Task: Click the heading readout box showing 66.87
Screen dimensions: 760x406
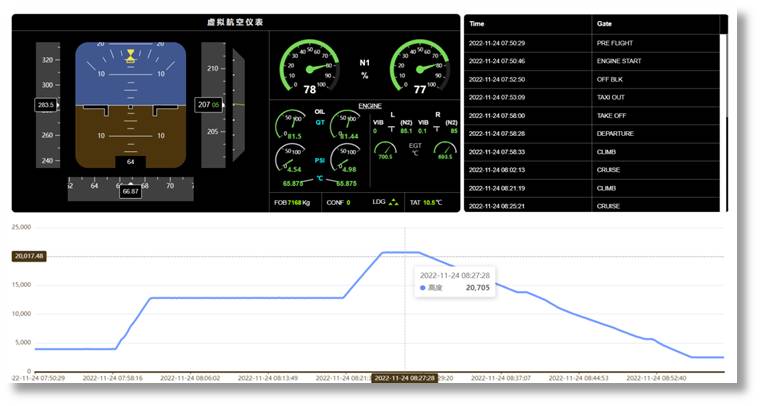Action: tap(130, 191)
